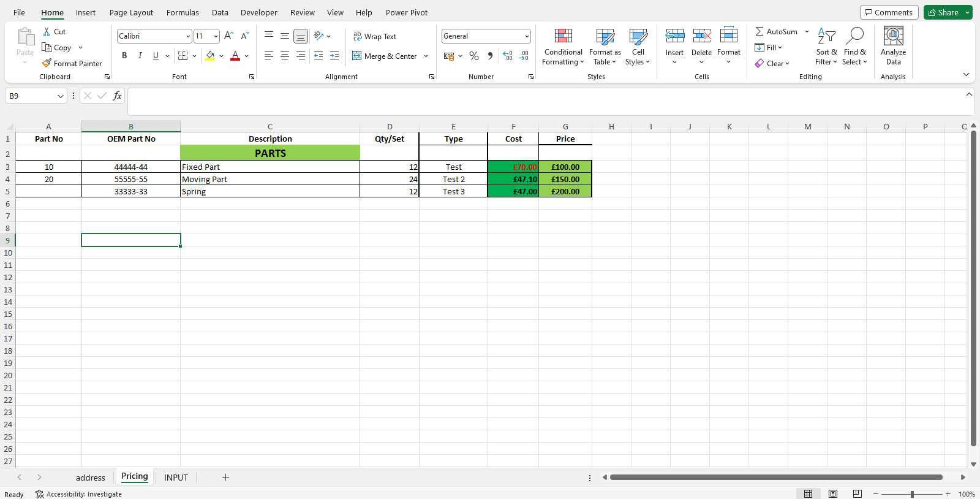The width and height of the screenshot is (980, 499).
Task: Apply the fill color swatch
Action: (210, 56)
